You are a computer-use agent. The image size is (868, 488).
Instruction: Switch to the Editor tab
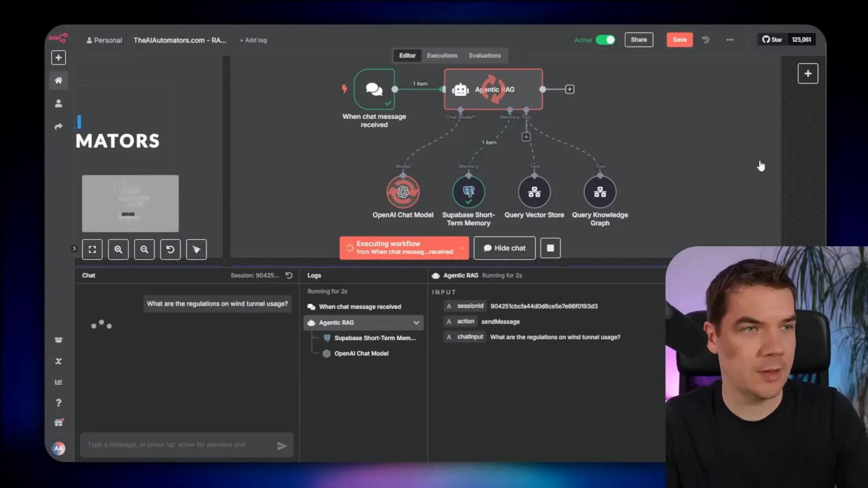click(407, 56)
